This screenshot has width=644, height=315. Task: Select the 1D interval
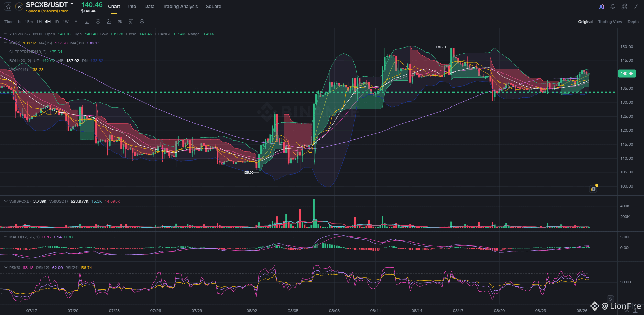click(56, 22)
